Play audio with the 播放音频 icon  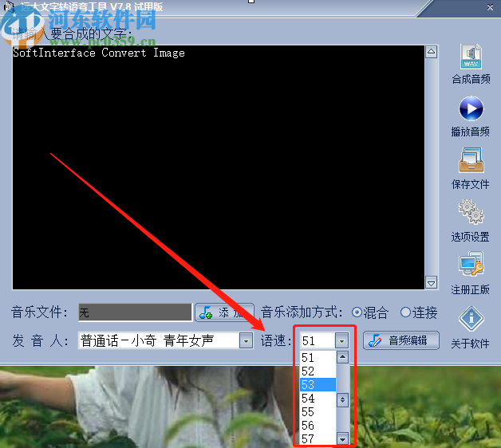pos(471,108)
